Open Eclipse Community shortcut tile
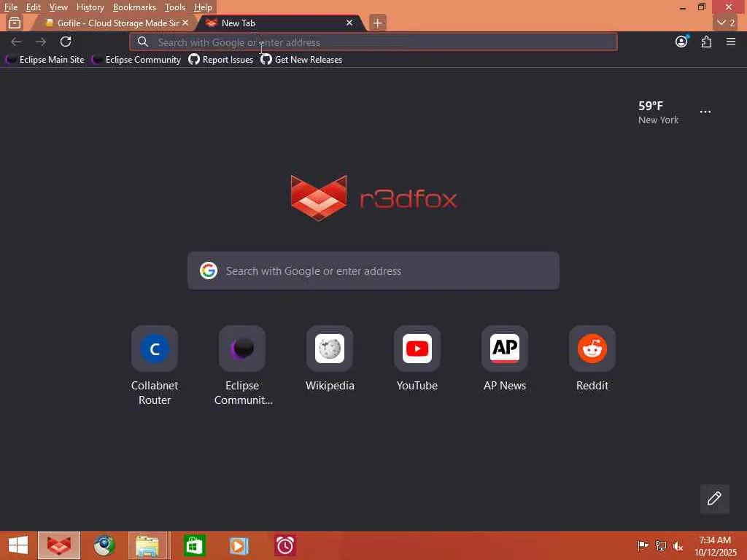 [242, 365]
